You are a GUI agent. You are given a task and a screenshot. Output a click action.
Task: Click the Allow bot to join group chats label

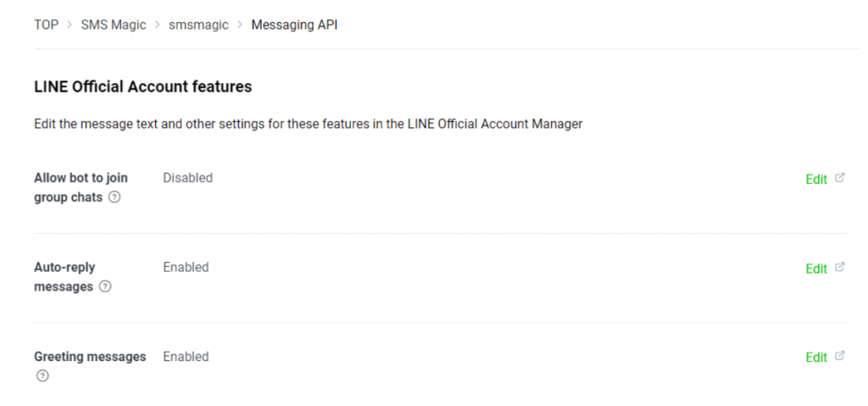click(x=81, y=187)
